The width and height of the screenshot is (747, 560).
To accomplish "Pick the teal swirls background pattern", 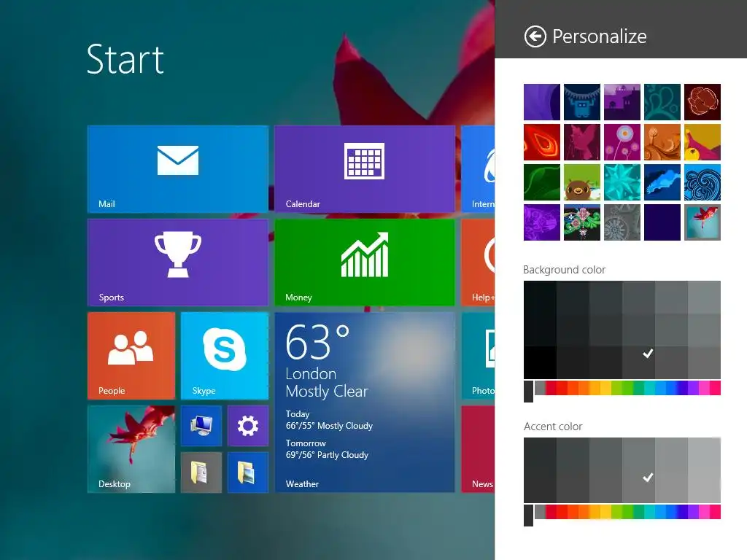I will [x=662, y=102].
